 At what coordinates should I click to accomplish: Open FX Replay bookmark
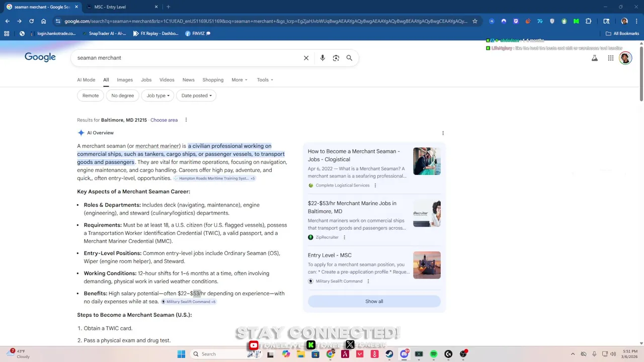click(155, 33)
